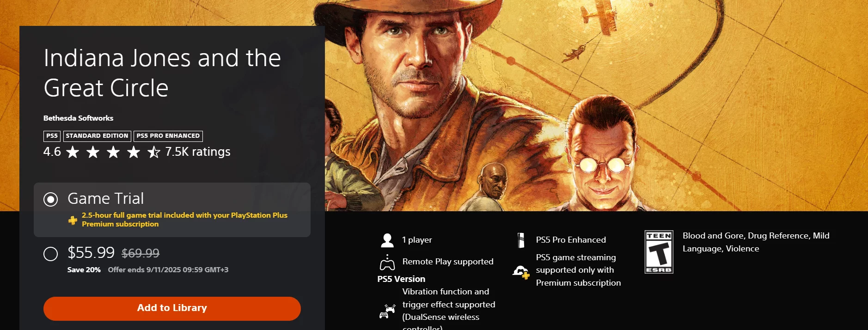Click the Bethesda Softworks publisher name
868x330 pixels.
coord(78,118)
